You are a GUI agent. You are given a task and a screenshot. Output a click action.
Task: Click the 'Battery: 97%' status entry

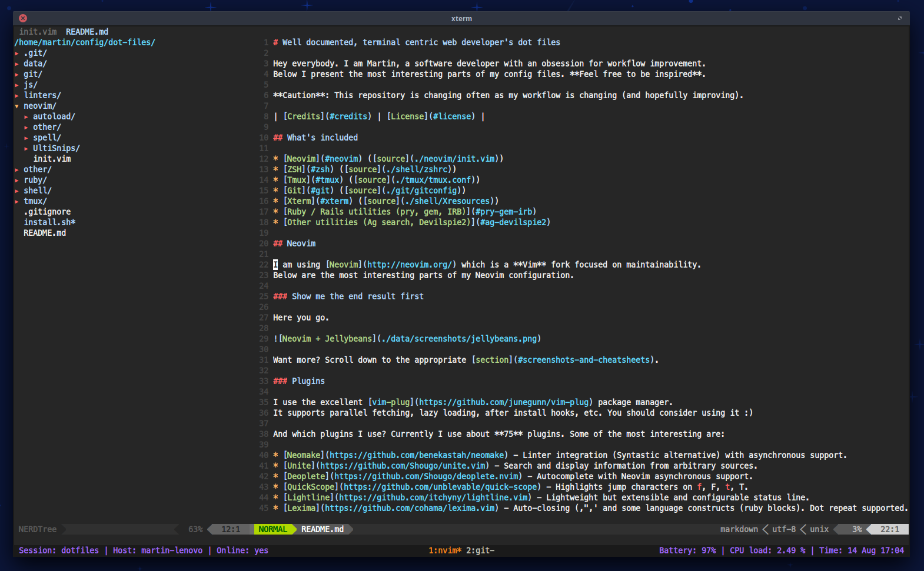coord(687,550)
